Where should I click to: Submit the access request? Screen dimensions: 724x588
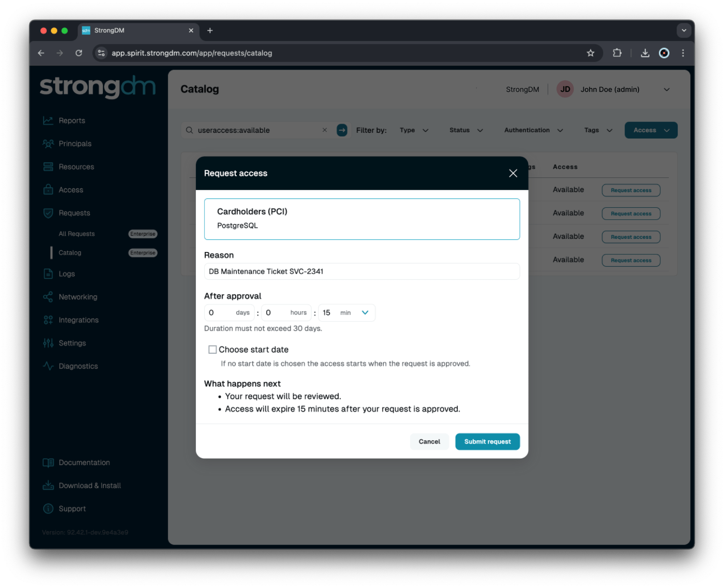click(487, 441)
